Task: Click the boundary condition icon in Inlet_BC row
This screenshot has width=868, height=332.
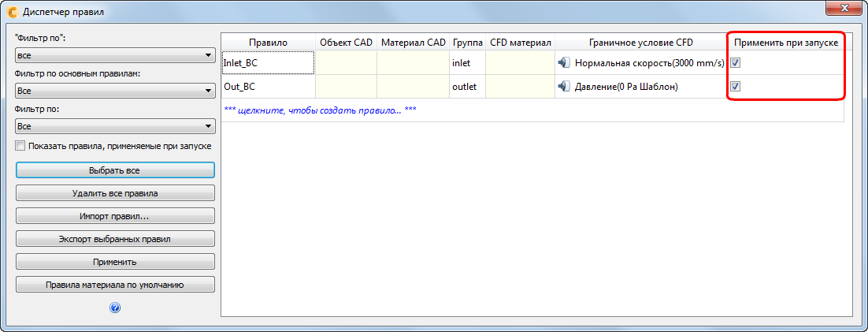Action: click(563, 62)
